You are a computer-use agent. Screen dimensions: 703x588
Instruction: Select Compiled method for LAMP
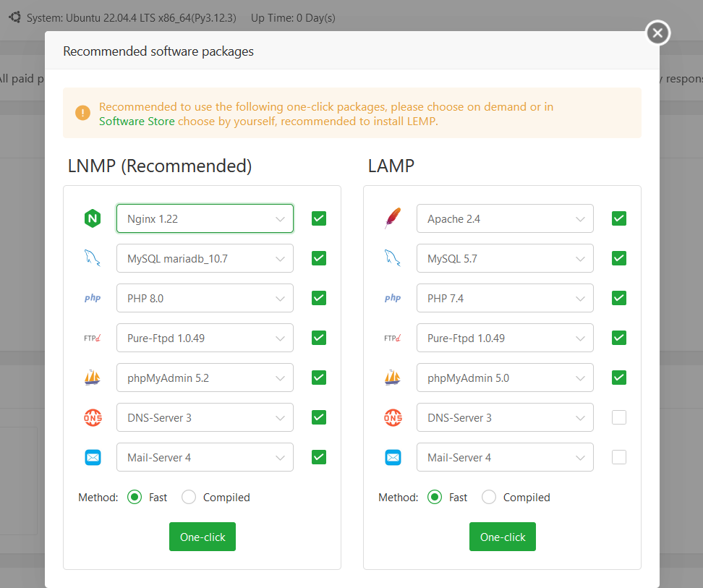click(489, 497)
